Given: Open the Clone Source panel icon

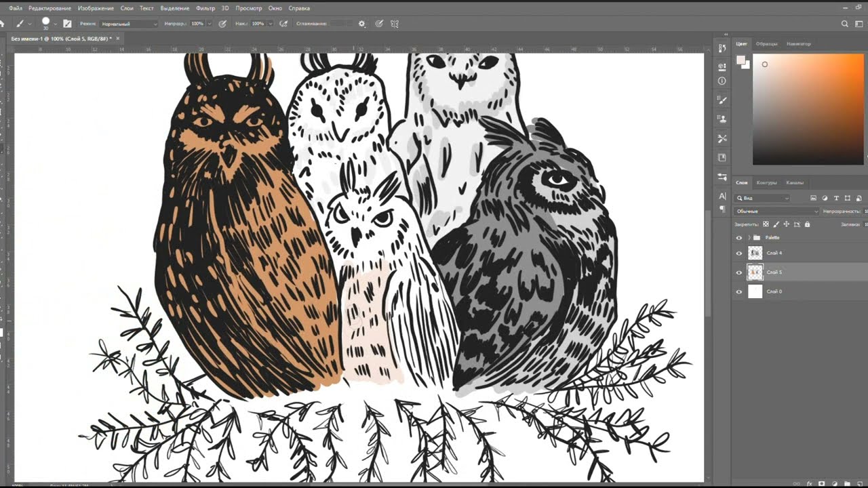Looking at the screenshot, I should (722, 119).
